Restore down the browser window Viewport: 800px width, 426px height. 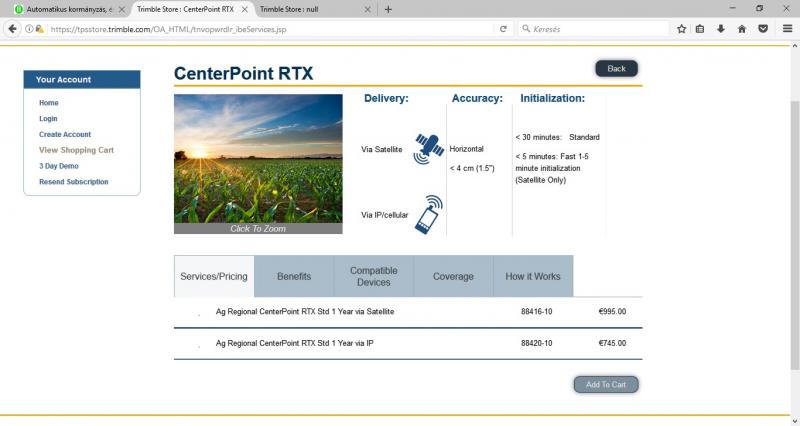coord(759,9)
